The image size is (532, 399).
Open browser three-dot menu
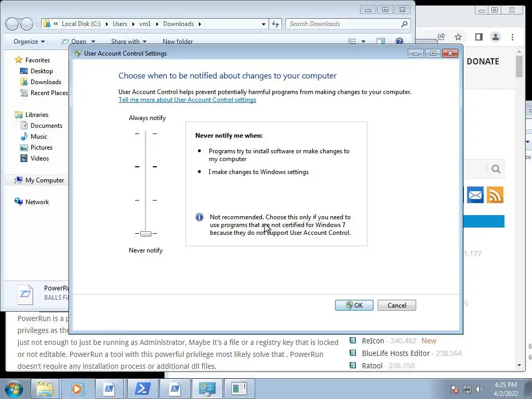pyautogui.click(x=512, y=37)
